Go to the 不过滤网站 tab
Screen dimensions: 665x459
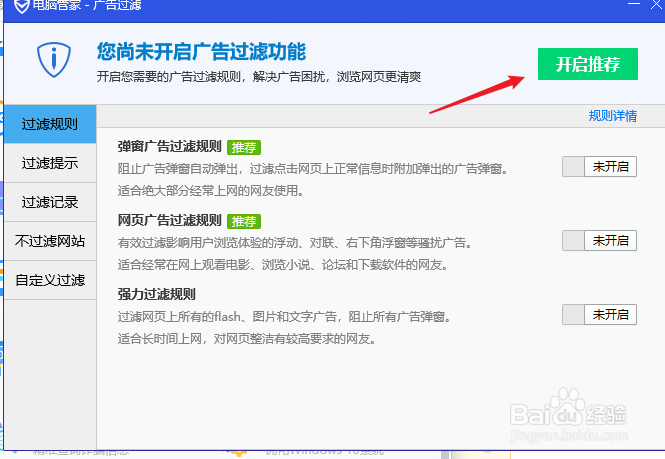pos(50,241)
